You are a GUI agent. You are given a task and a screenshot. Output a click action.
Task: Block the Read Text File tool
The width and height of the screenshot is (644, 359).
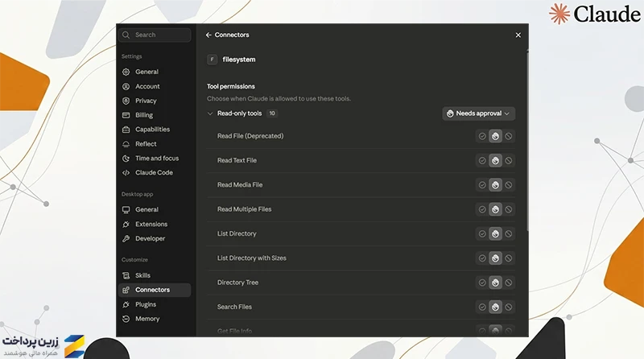tap(509, 161)
